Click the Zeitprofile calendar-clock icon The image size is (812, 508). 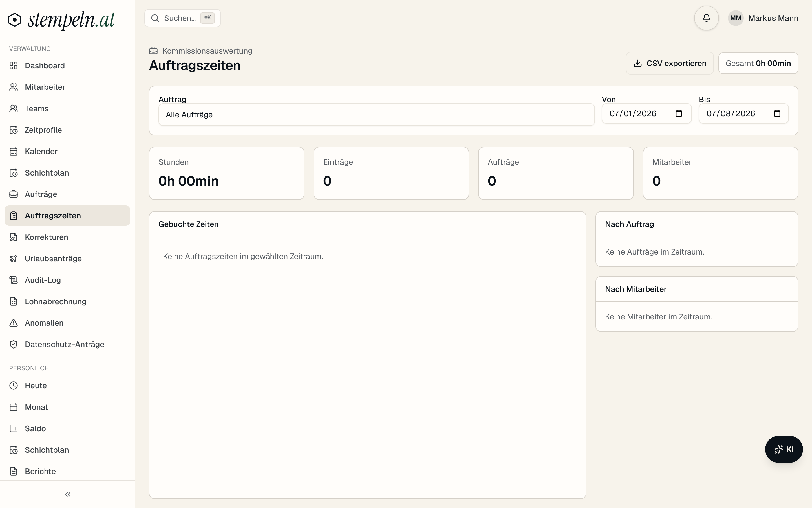point(14,130)
